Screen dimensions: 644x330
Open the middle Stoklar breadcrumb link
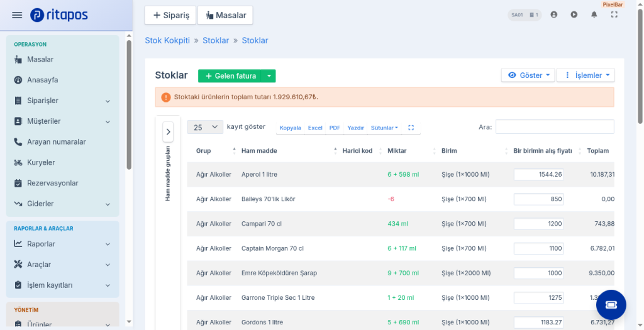click(x=216, y=40)
